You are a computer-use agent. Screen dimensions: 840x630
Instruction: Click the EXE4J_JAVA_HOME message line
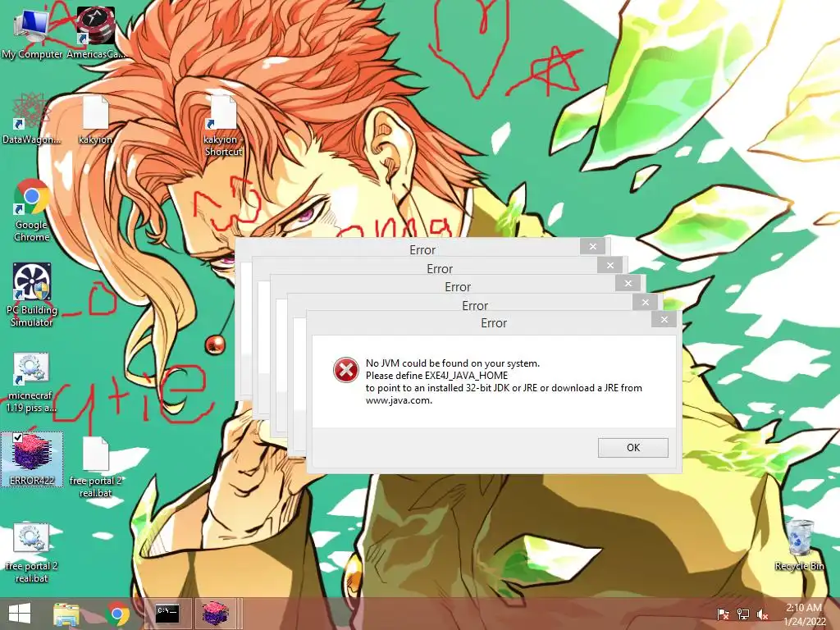coord(436,376)
